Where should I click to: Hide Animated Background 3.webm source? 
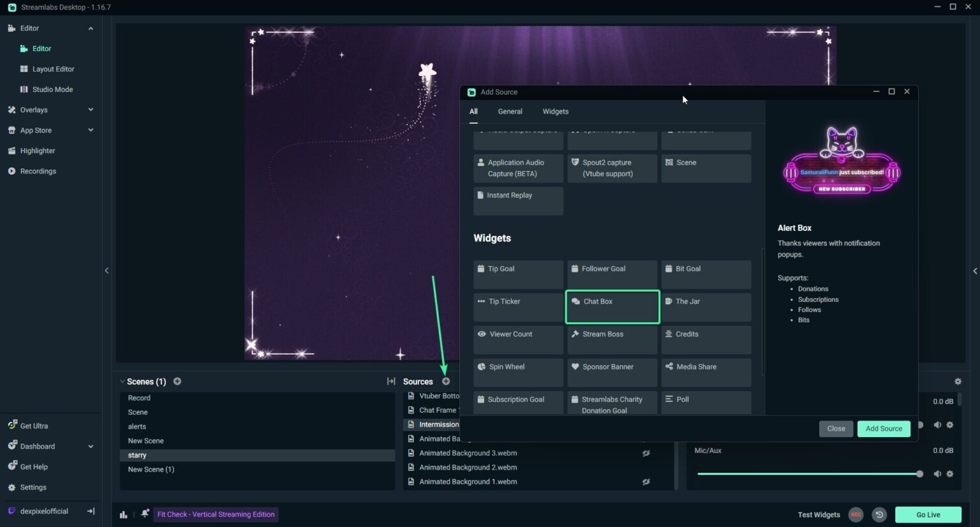pyautogui.click(x=646, y=453)
